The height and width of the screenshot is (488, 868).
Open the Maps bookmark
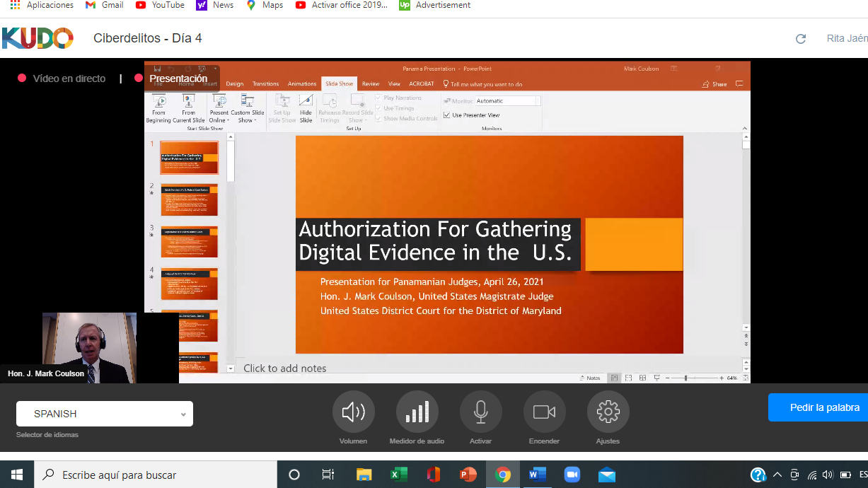click(265, 5)
